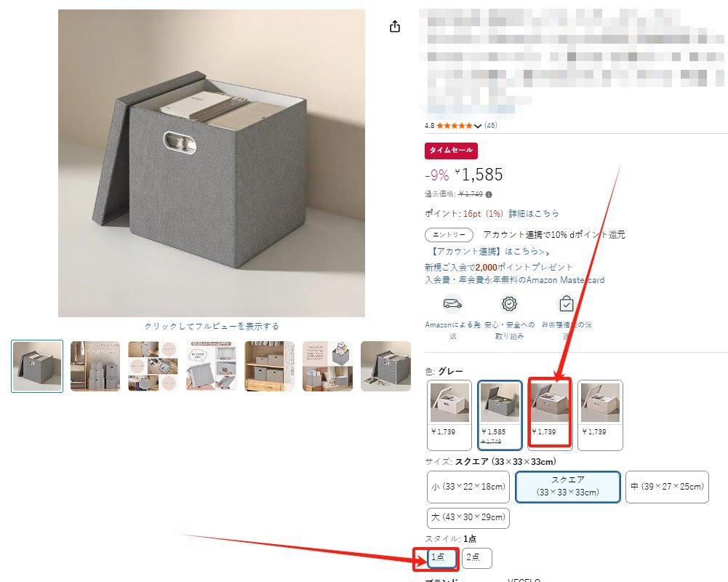Choose size 中 (39×27×25cm)

(667, 487)
